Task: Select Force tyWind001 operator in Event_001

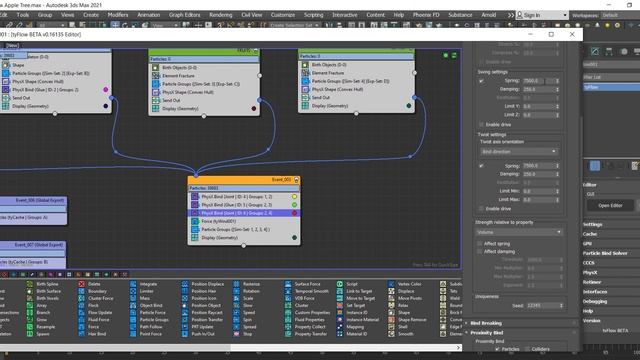Action: (x=244, y=221)
